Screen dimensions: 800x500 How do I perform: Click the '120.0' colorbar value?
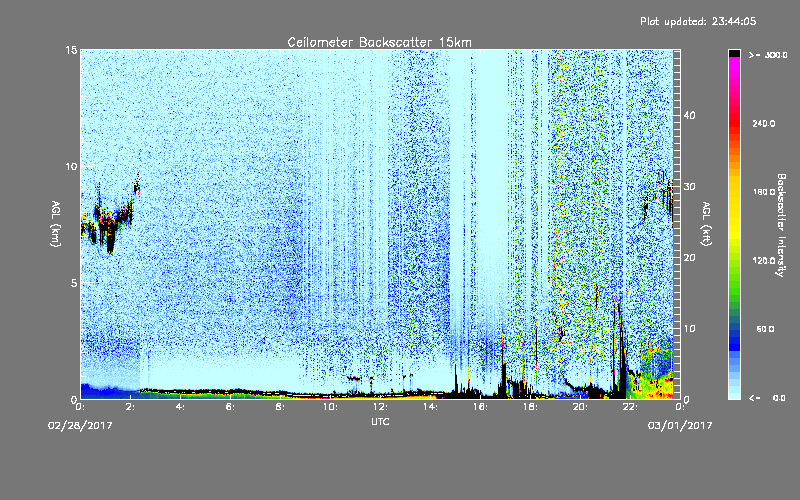tap(764, 261)
